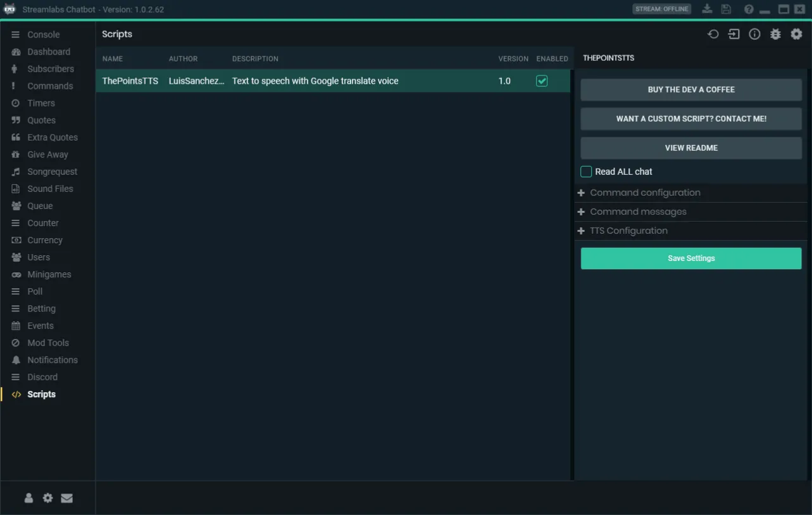Click the help question mark icon
The height and width of the screenshot is (515, 812).
749,9
